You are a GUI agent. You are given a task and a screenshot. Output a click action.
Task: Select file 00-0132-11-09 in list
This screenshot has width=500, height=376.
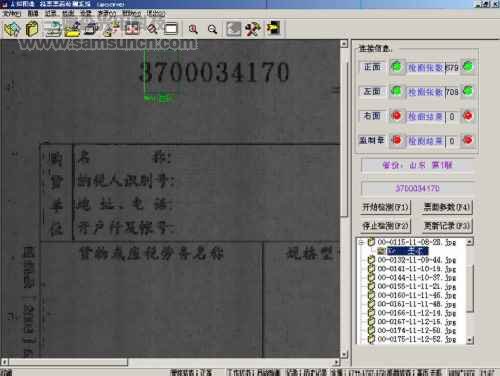pyautogui.click(x=417, y=260)
